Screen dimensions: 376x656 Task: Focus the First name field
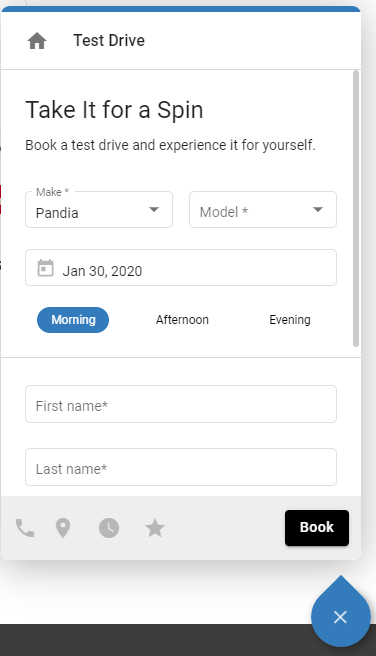[x=181, y=404]
